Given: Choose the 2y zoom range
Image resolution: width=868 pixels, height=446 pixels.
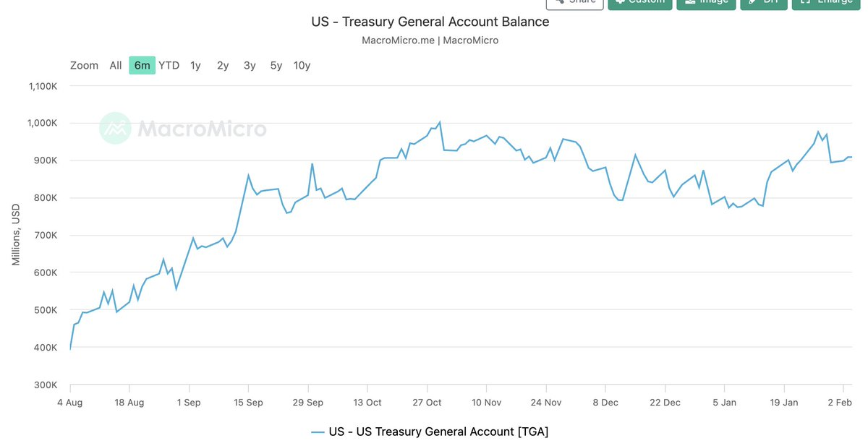Looking at the screenshot, I should pyautogui.click(x=223, y=66).
